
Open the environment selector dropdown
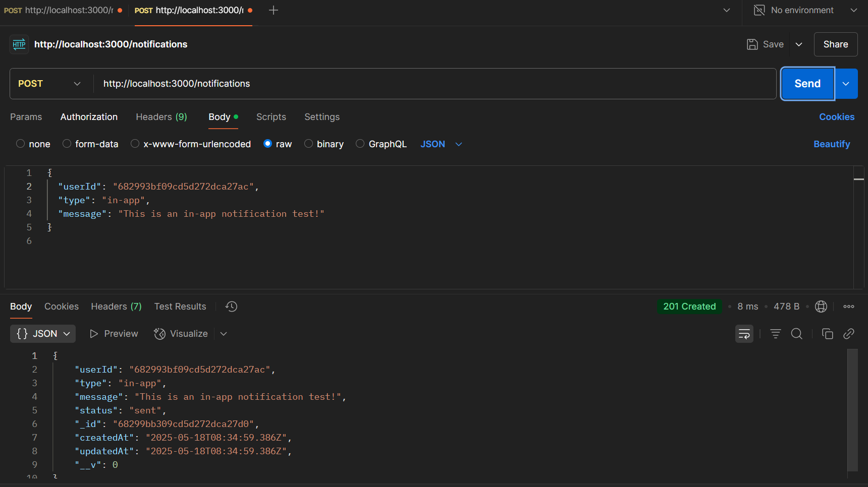pos(854,10)
